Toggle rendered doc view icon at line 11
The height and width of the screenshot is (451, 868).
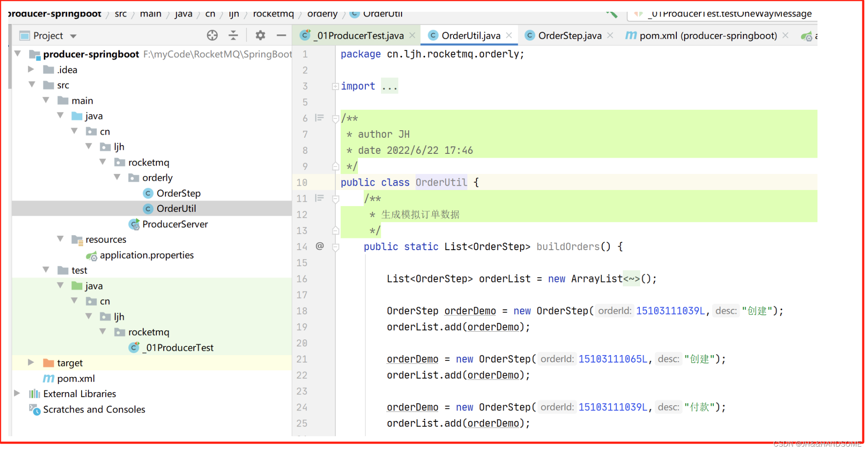tap(320, 198)
